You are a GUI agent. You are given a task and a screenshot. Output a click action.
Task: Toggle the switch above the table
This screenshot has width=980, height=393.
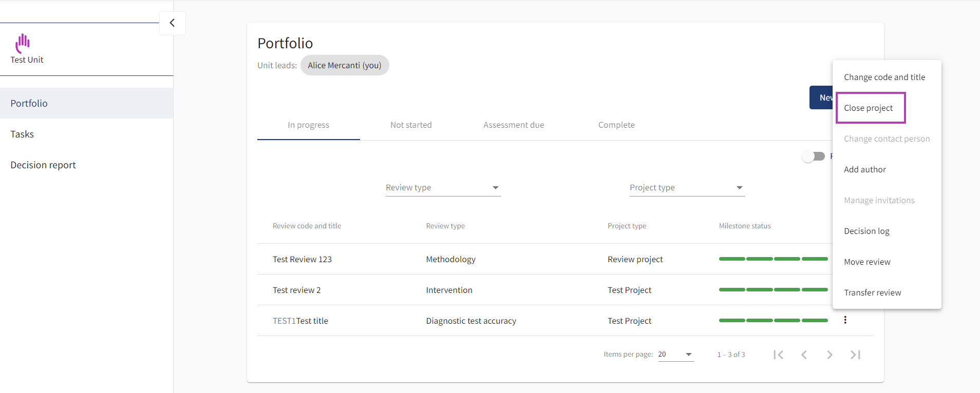click(813, 156)
